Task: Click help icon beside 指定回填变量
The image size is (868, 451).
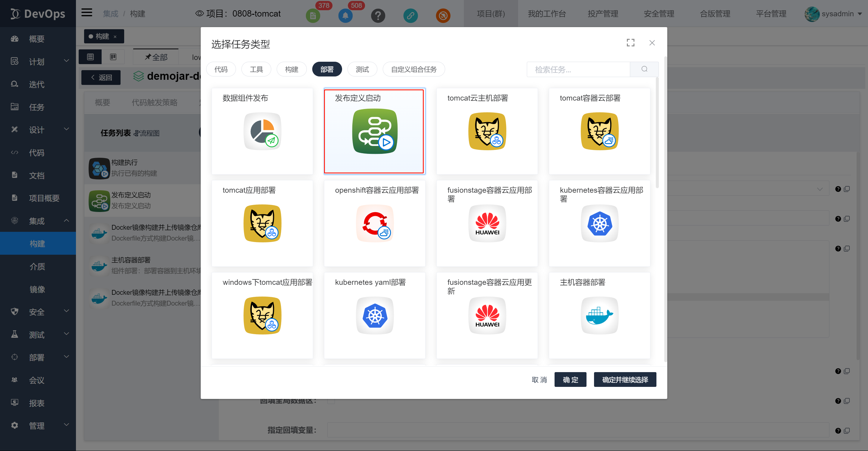Action: [838, 431]
